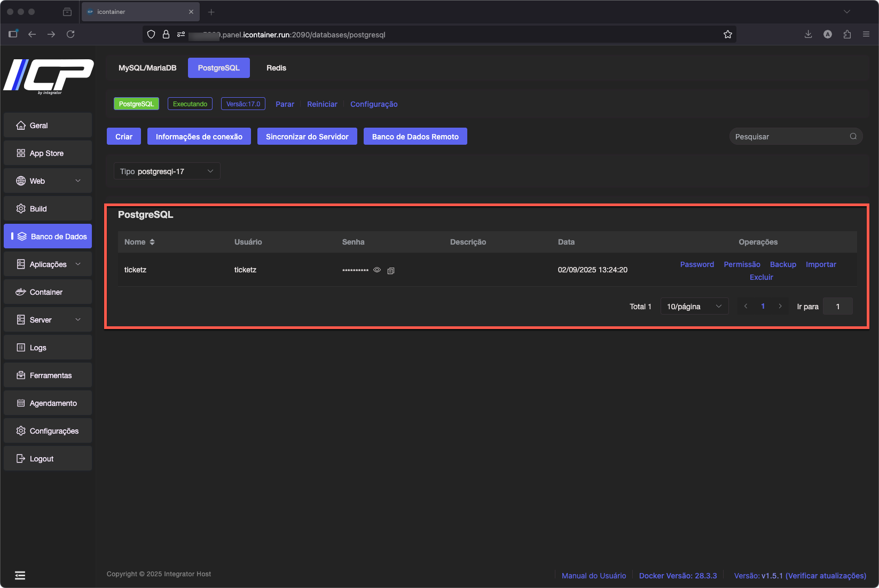879x588 pixels.
Task: Open the Tipo postgresql-17 dropdown
Action: coord(167,171)
